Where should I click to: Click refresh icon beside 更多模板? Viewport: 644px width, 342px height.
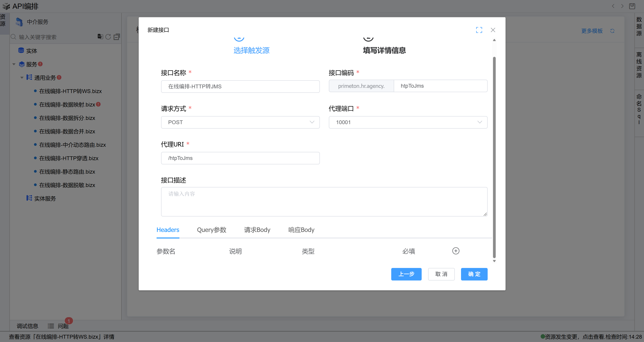tap(612, 31)
